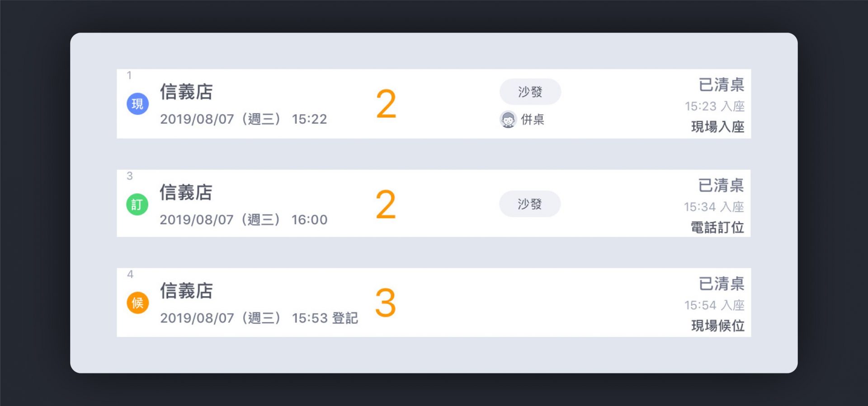This screenshot has width=868, height=406.
Task: Click 信義店 title in record number 4
Action: click(186, 291)
